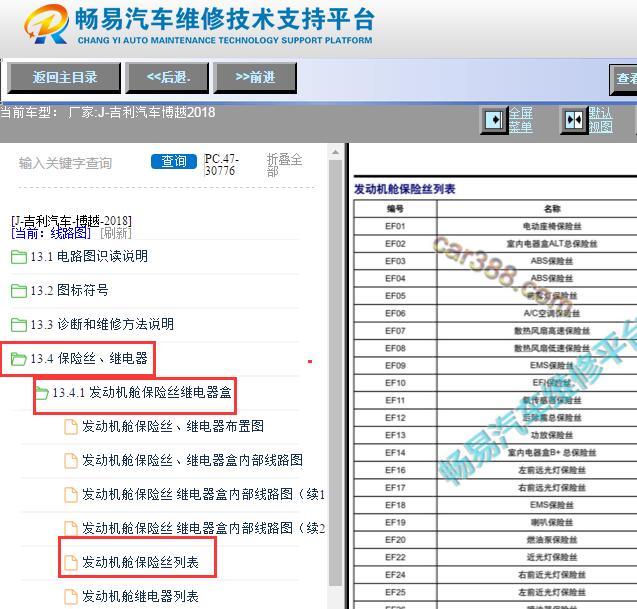Click the open folder icon for 13.4.1 发动机舱保险丝继电器盒

coord(42,393)
